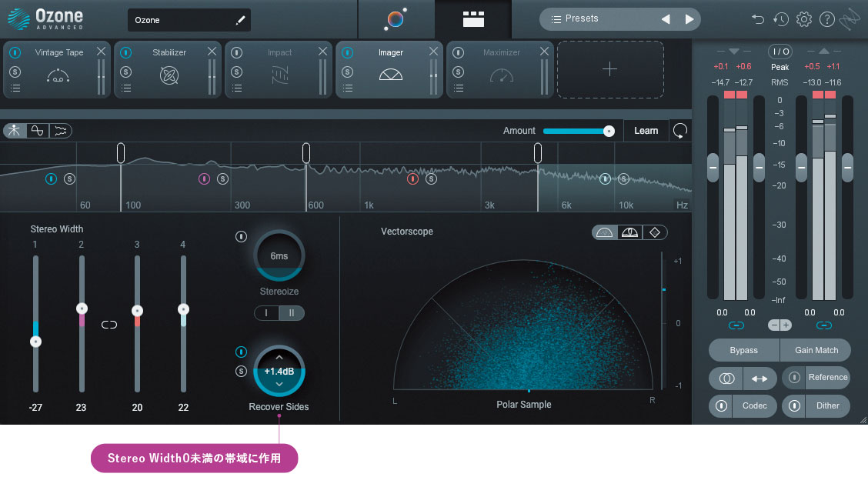Reset the learn circular arrow icon
Image resolution: width=868 pixels, height=477 pixels.
coord(679,131)
